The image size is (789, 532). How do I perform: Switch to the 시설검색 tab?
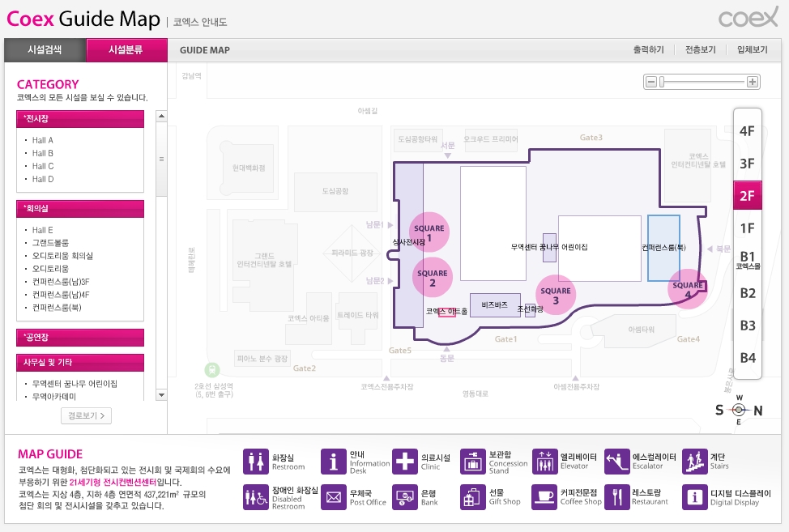pyautogui.click(x=45, y=49)
